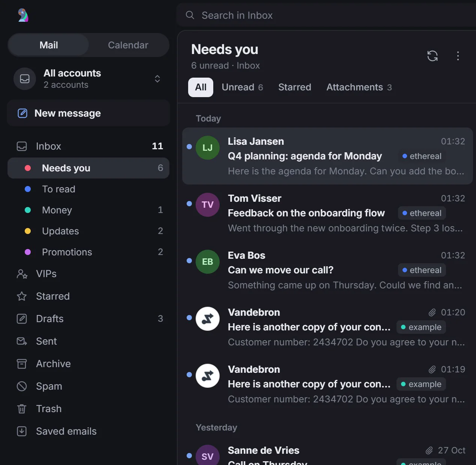Click the Drafts edit icon

[x=22, y=319]
